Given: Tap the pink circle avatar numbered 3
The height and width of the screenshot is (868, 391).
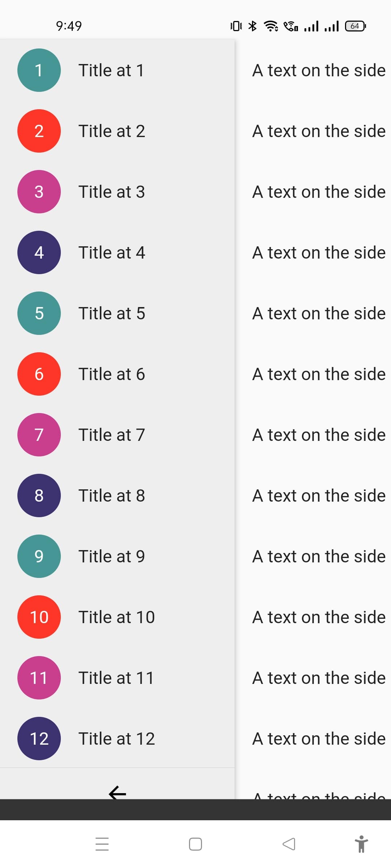Looking at the screenshot, I should click(x=39, y=192).
